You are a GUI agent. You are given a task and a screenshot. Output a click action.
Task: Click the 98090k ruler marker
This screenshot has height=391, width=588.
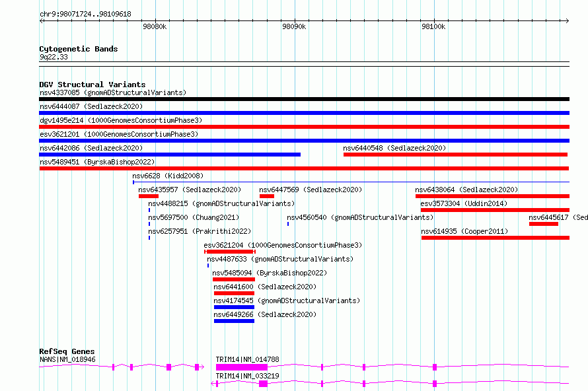[x=294, y=26]
